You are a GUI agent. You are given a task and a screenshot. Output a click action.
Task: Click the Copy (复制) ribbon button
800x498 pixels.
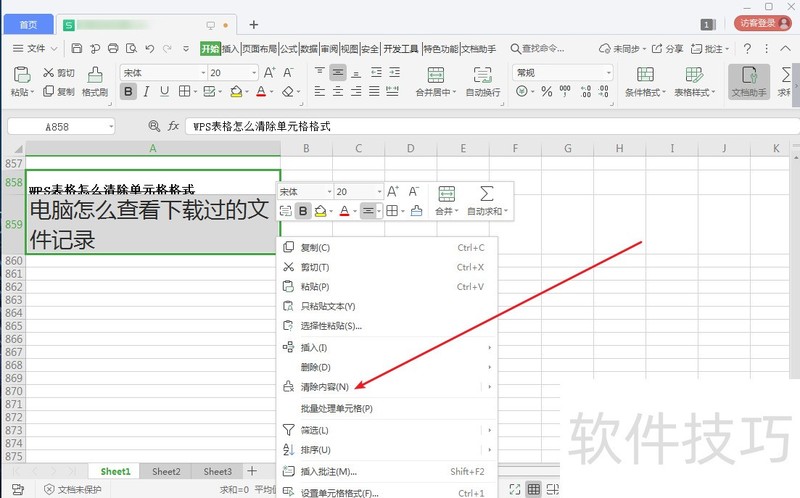59,91
